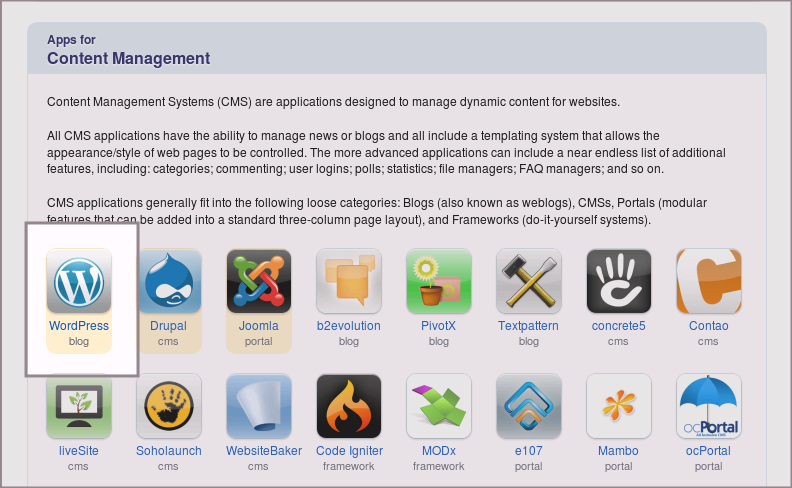This screenshot has height=488, width=792.
Task: Open the WebsiteBaker icon
Action: 259,406
